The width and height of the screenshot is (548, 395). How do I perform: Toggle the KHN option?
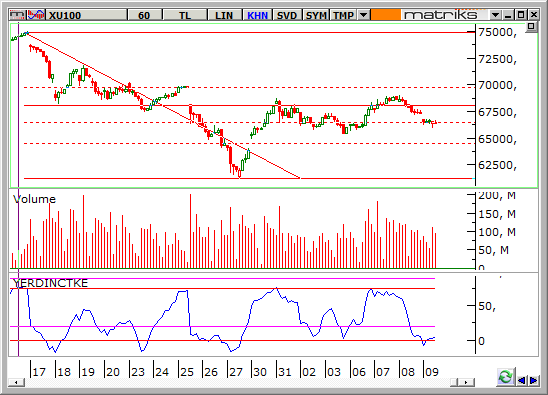258,15
